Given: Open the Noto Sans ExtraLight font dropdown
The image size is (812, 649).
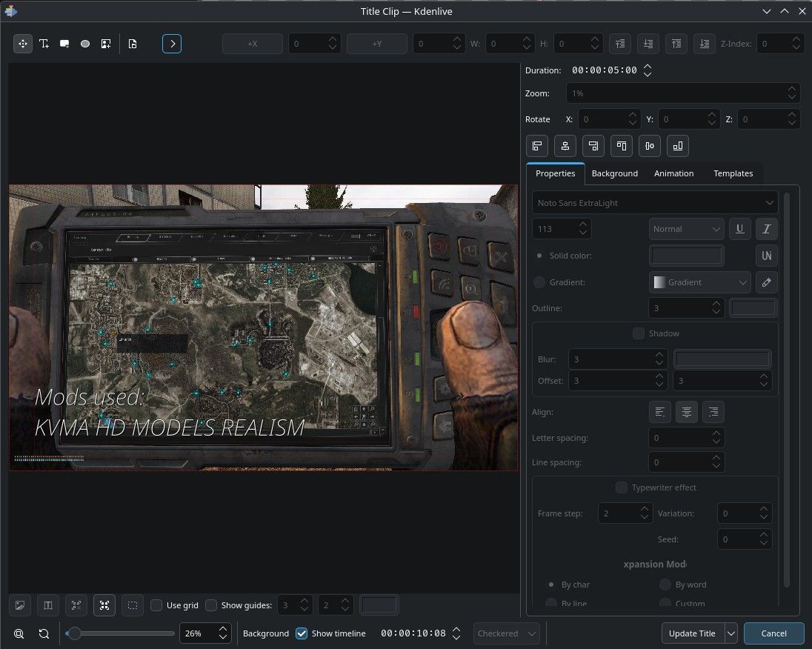Looking at the screenshot, I should pyautogui.click(x=654, y=203).
